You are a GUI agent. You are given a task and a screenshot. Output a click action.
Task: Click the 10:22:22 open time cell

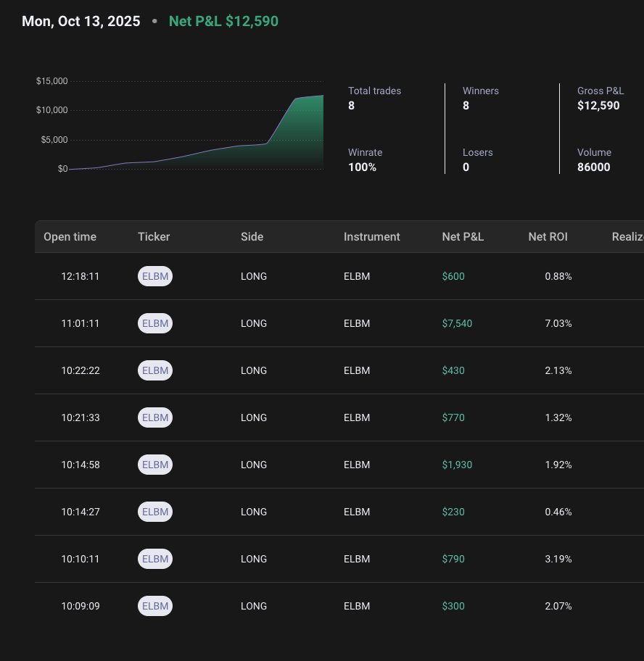[x=80, y=370]
